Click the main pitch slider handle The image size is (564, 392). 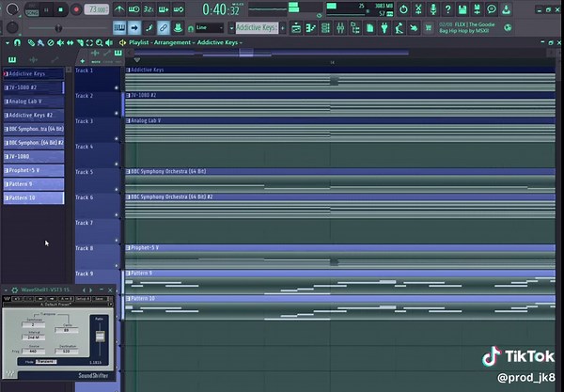[x=58, y=27]
